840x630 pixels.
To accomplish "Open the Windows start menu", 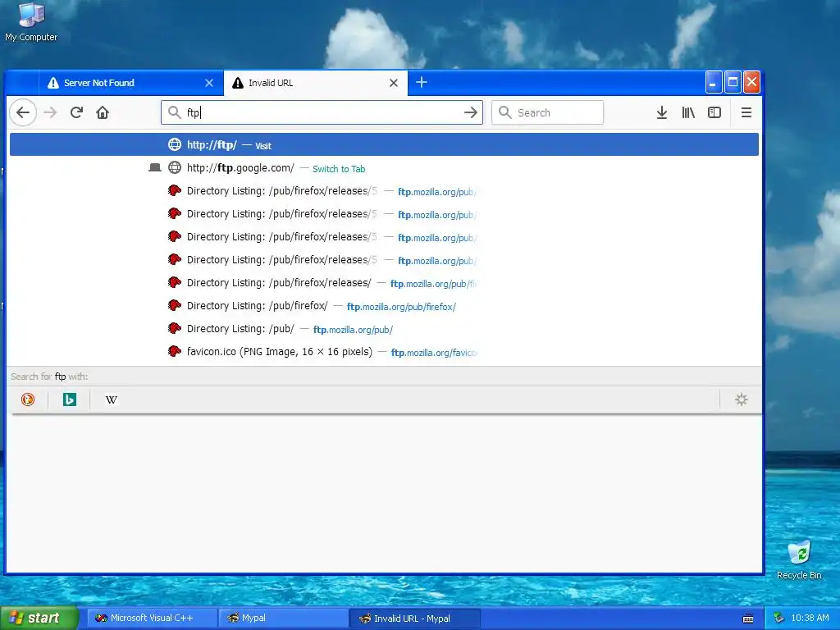I will coord(39,618).
